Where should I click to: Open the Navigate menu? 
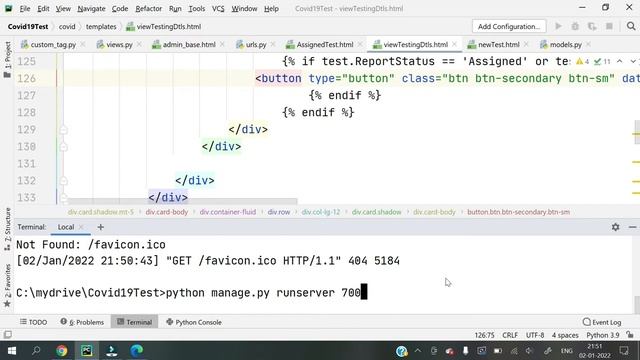(91, 9)
